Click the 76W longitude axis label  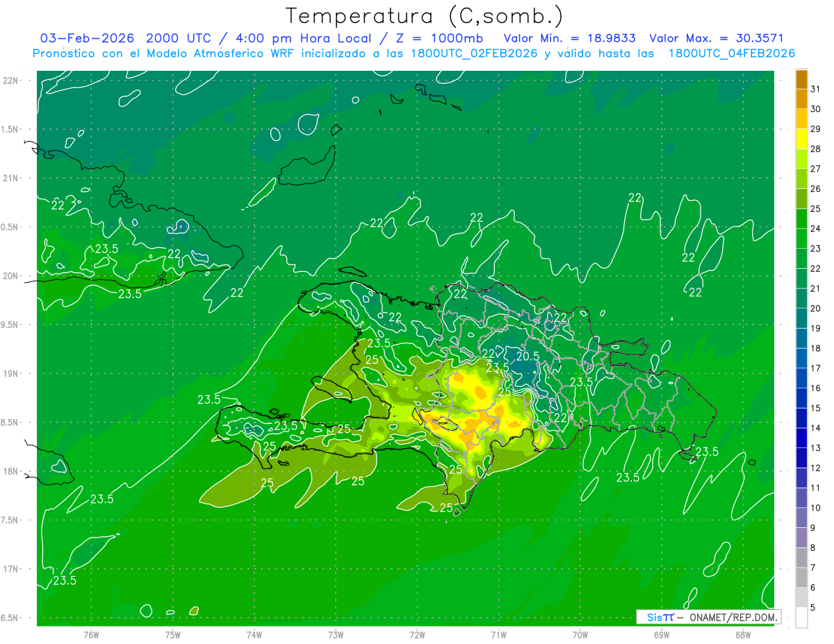pyautogui.click(x=91, y=634)
